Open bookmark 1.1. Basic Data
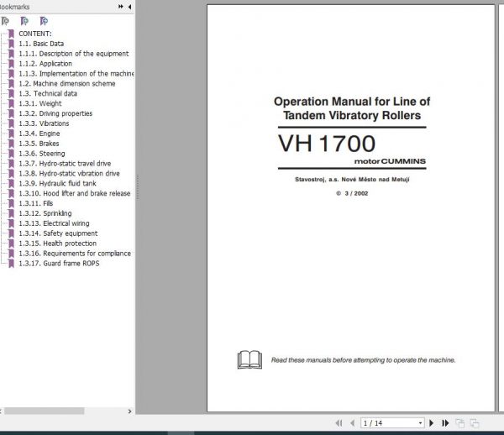 (x=41, y=44)
